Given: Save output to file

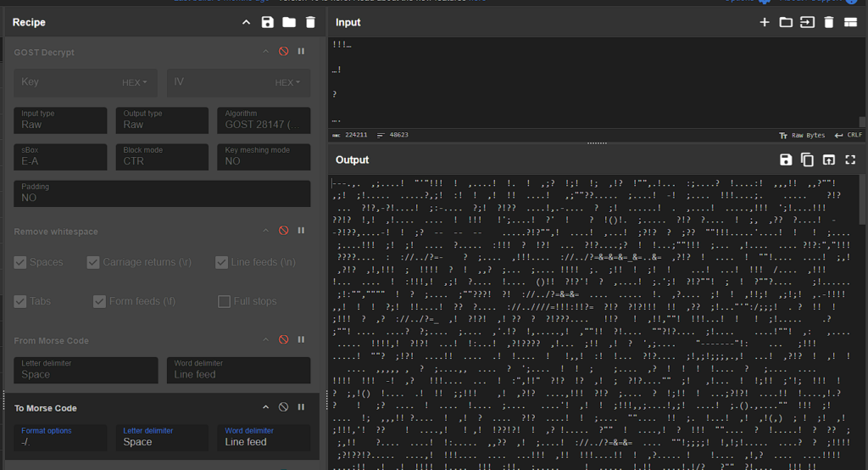Looking at the screenshot, I should (x=786, y=159).
